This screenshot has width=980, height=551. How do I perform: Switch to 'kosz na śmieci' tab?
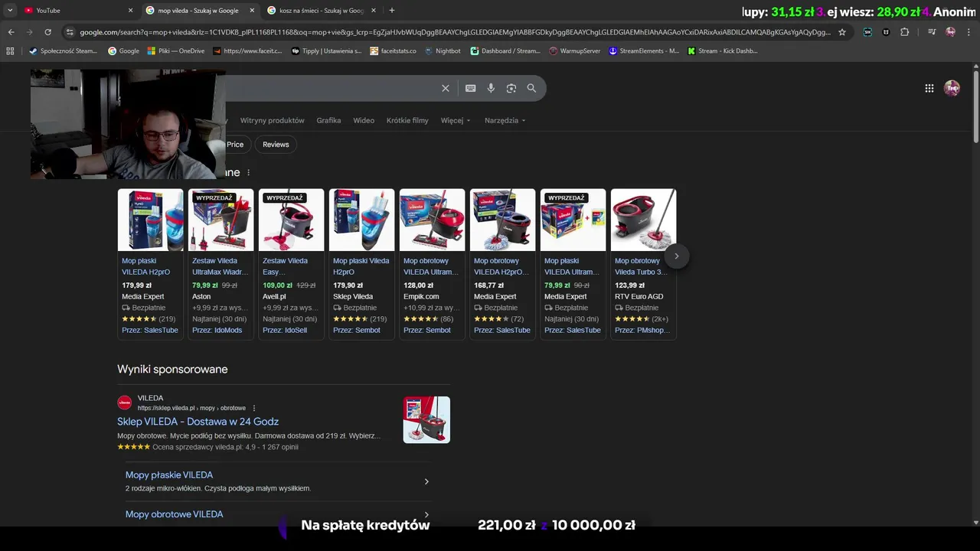pos(321,10)
